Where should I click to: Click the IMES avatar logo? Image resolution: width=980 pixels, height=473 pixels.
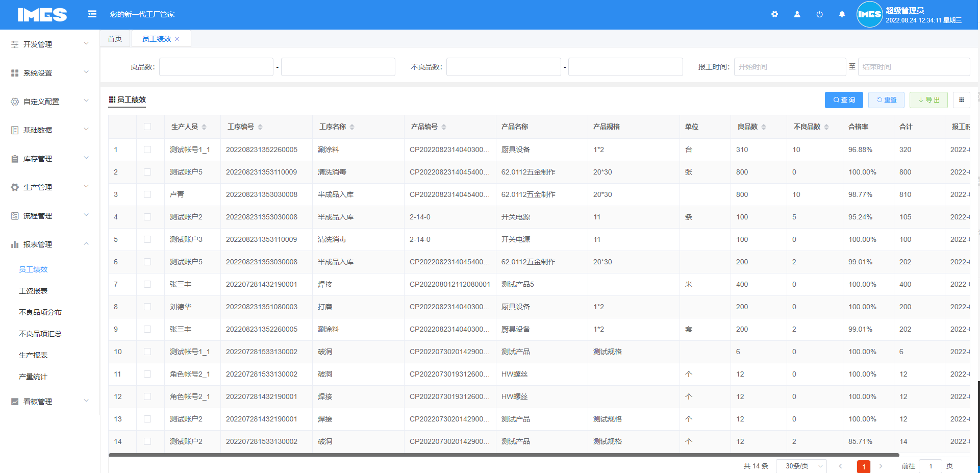click(869, 14)
